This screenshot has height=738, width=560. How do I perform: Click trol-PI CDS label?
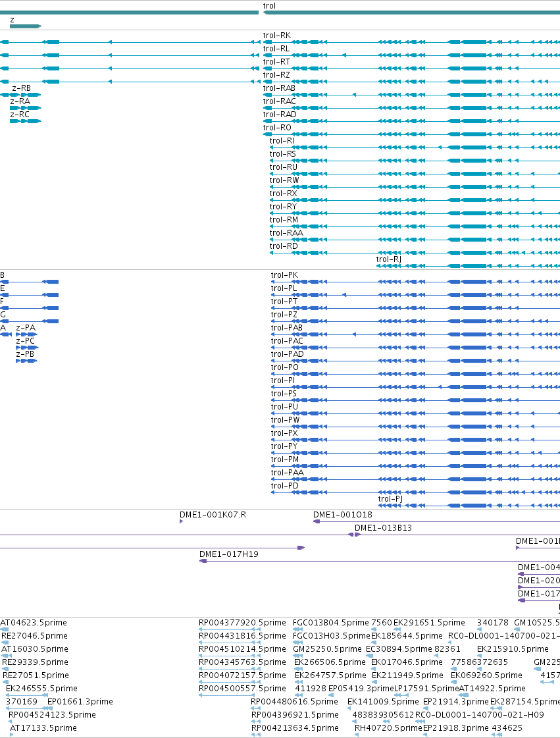point(283,381)
